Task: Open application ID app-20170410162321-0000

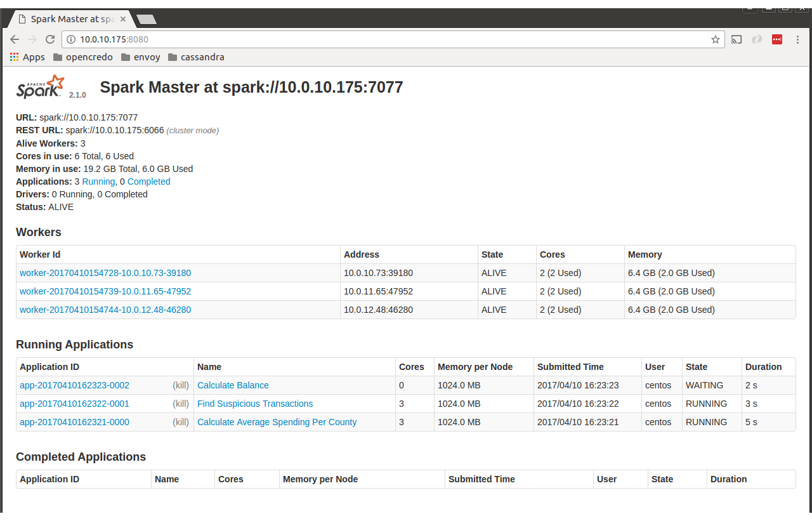Action: coord(74,422)
